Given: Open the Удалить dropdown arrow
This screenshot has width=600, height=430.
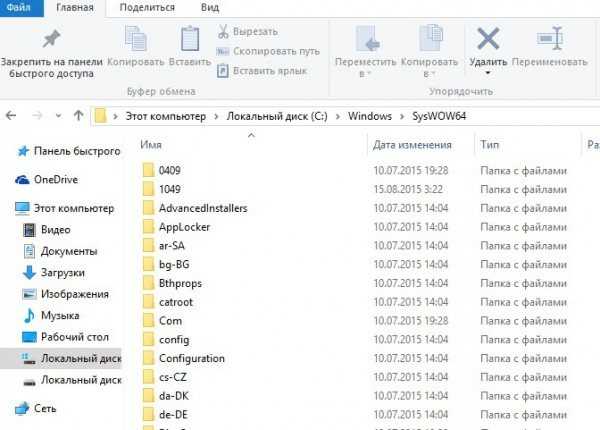Looking at the screenshot, I should (488, 73).
